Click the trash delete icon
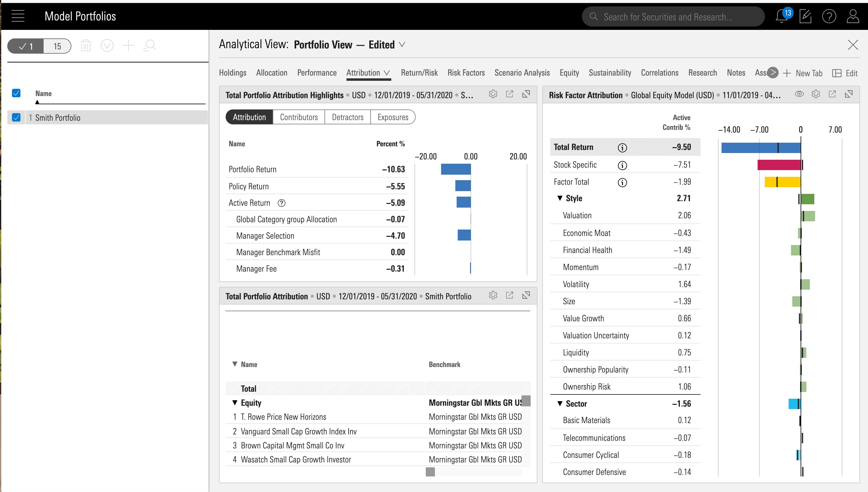The image size is (868, 492). point(86,46)
